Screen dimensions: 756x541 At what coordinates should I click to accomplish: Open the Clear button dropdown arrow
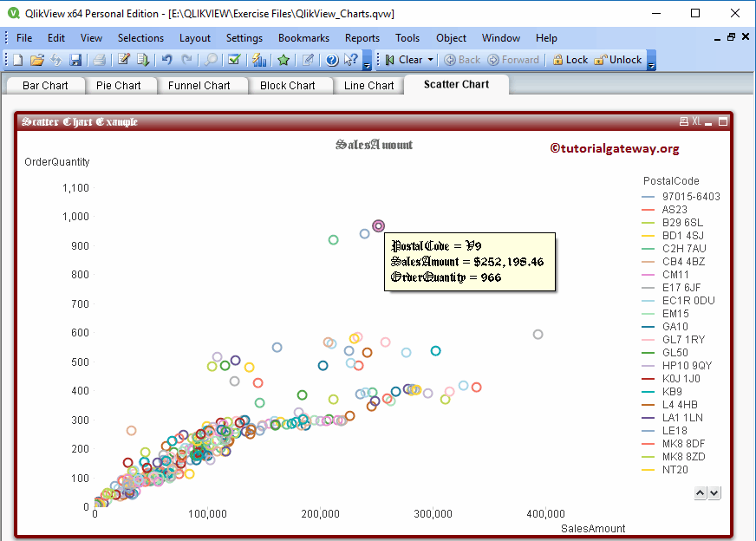431,60
